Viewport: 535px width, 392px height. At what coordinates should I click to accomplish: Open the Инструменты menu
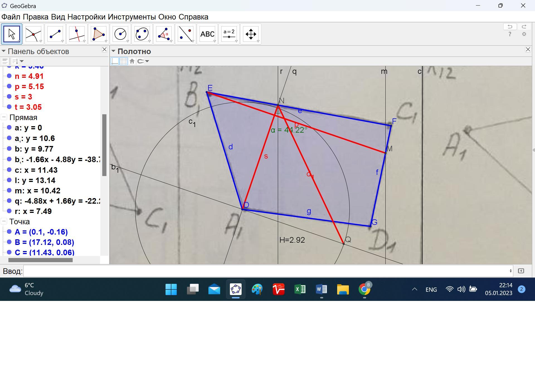[x=132, y=17]
